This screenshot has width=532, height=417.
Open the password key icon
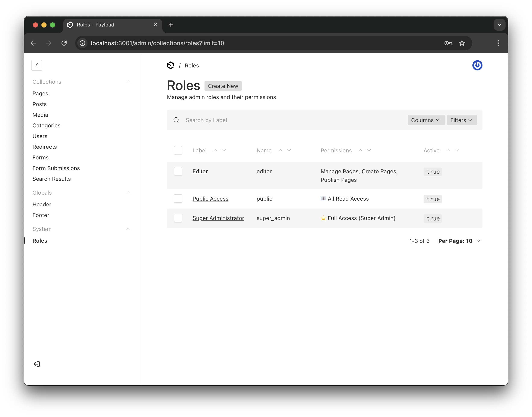coord(448,43)
